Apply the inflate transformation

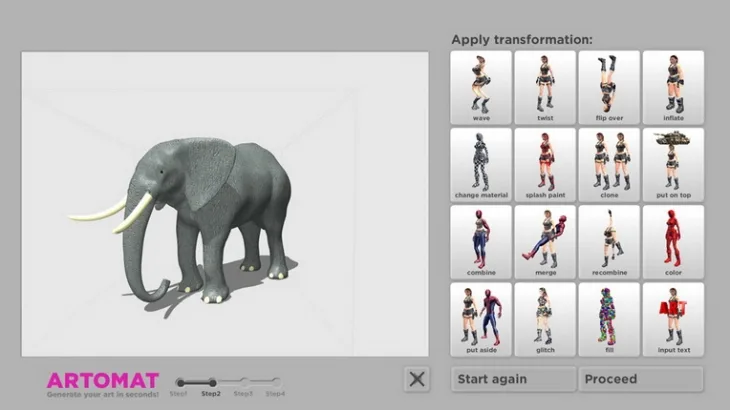pyautogui.click(x=673, y=87)
